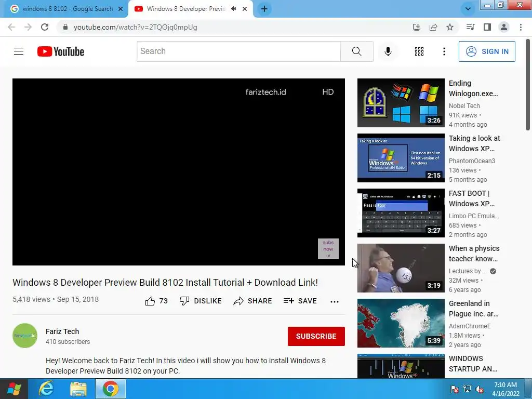Open Fariz Tech channel avatar

tap(25, 336)
